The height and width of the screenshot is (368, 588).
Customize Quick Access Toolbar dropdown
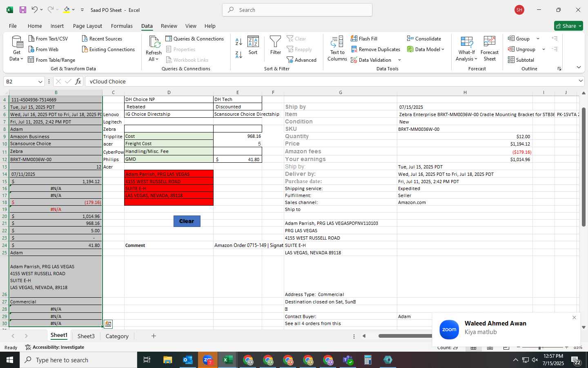(82, 10)
